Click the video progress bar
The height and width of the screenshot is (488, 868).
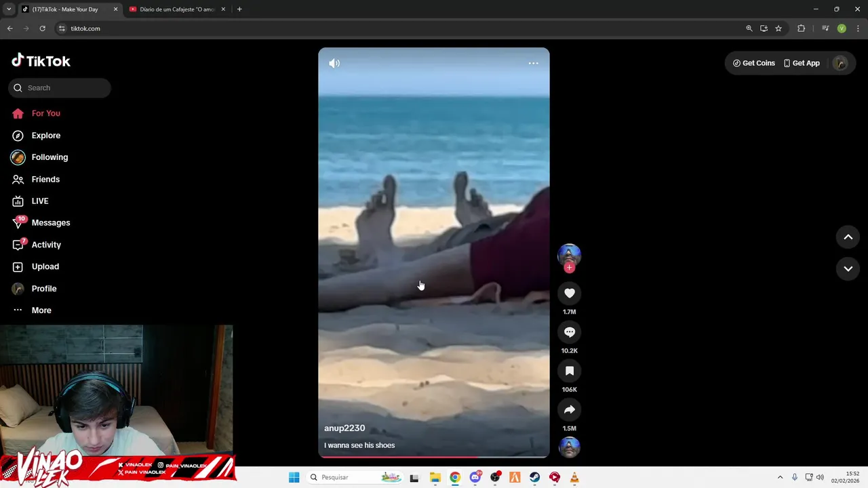434,457
